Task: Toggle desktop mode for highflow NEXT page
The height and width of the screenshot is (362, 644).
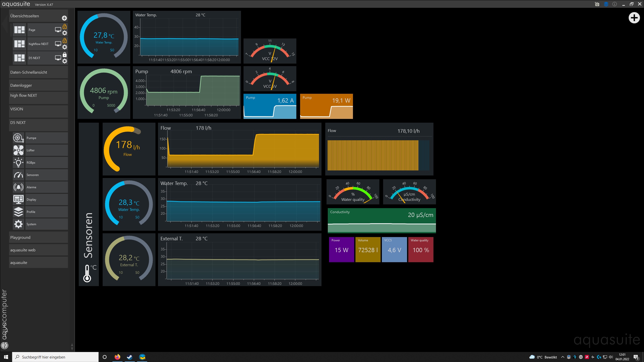Action: (58, 44)
